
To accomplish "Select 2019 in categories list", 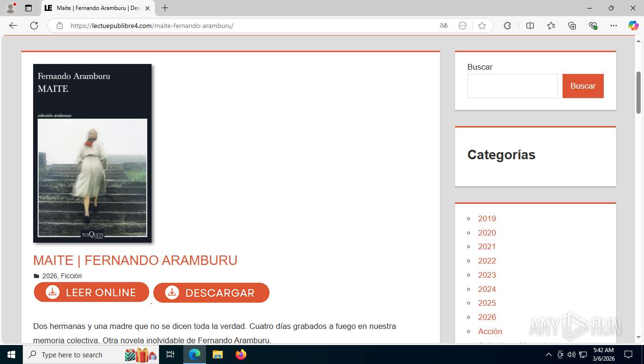I will pyautogui.click(x=487, y=218).
